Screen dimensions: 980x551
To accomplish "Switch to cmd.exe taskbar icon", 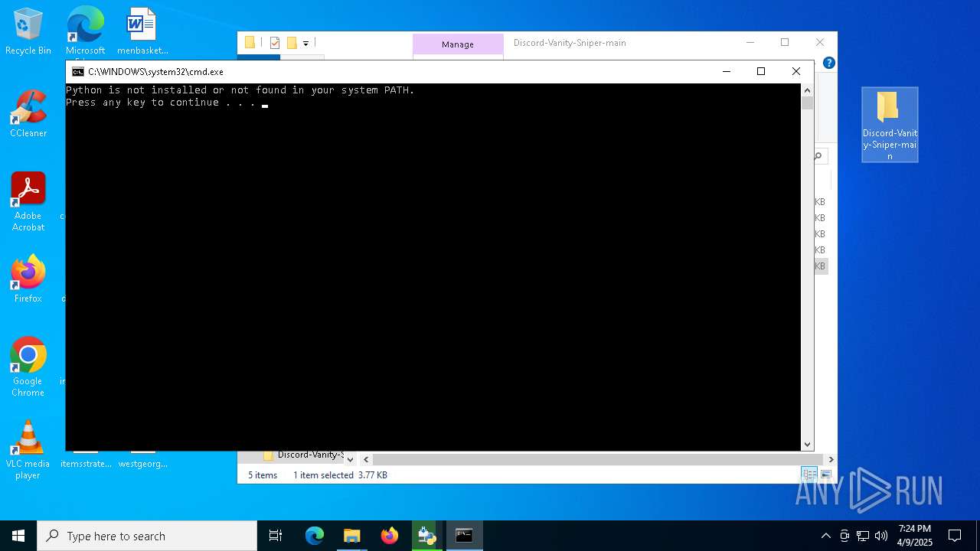I will [464, 536].
